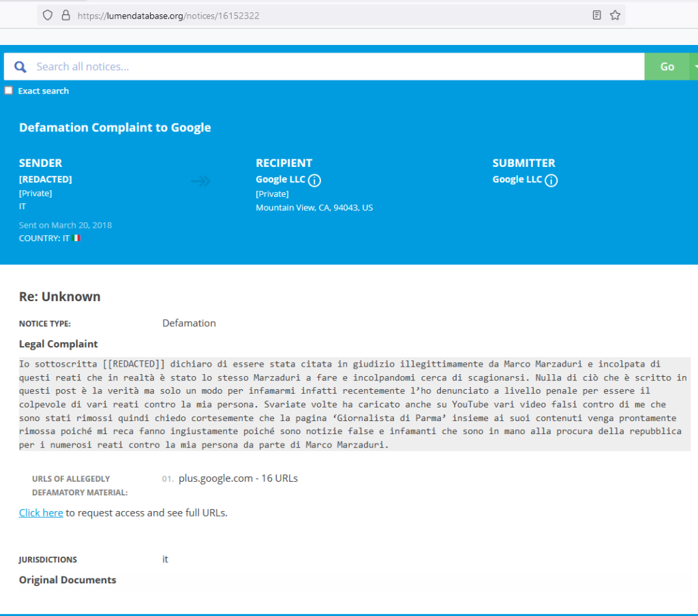The width and height of the screenshot is (698, 616).
Task: Open recipient Google LLC link
Action: 280,179
